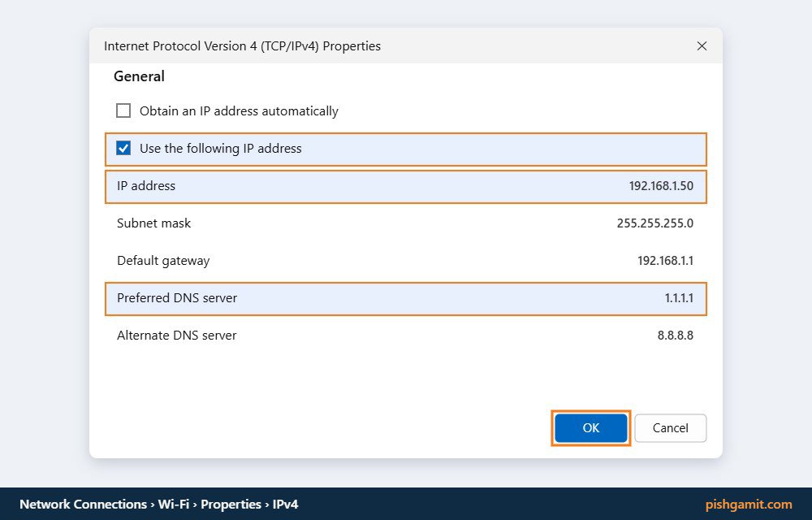Close the IPv4 Properties dialog

pyautogui.click(x=702, y=46)
